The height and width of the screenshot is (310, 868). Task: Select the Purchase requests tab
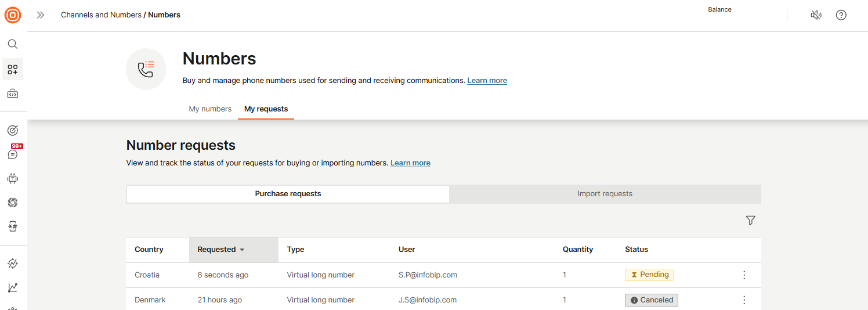click(x=288, y=194)
